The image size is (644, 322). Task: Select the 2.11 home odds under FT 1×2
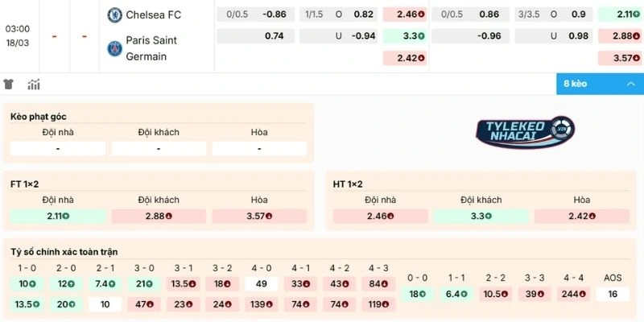tap(58, 216)
